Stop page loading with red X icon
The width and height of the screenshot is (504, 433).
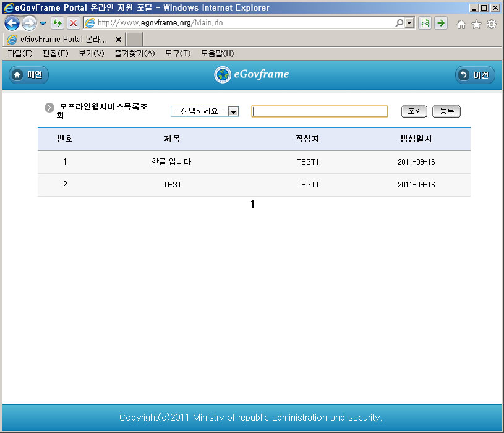[73, 24]
